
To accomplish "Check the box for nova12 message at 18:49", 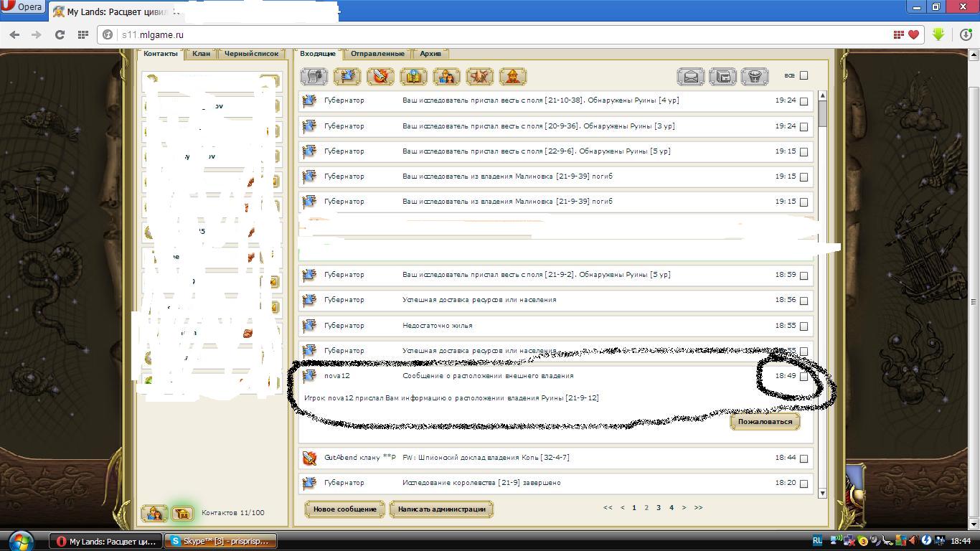I will click(x=804, y=377).
